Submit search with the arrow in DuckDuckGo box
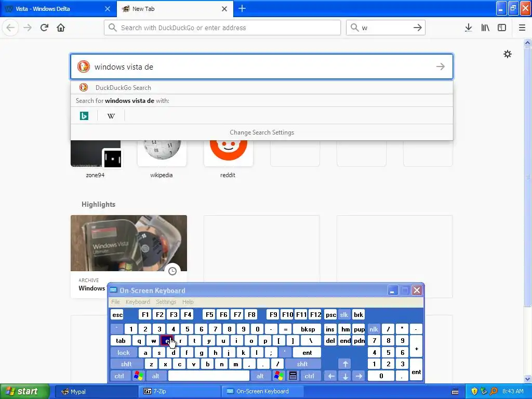The image size is (532, 399). 441,66
